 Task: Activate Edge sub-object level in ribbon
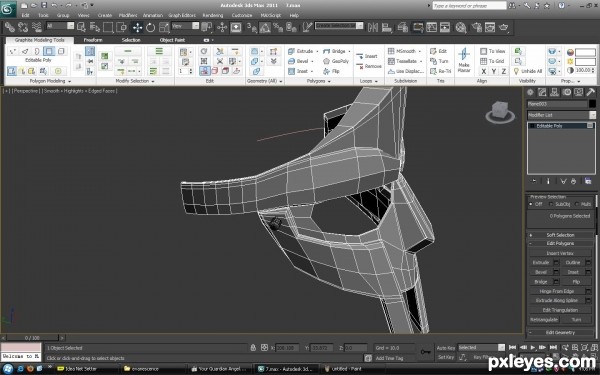click(x=25, y=51)
